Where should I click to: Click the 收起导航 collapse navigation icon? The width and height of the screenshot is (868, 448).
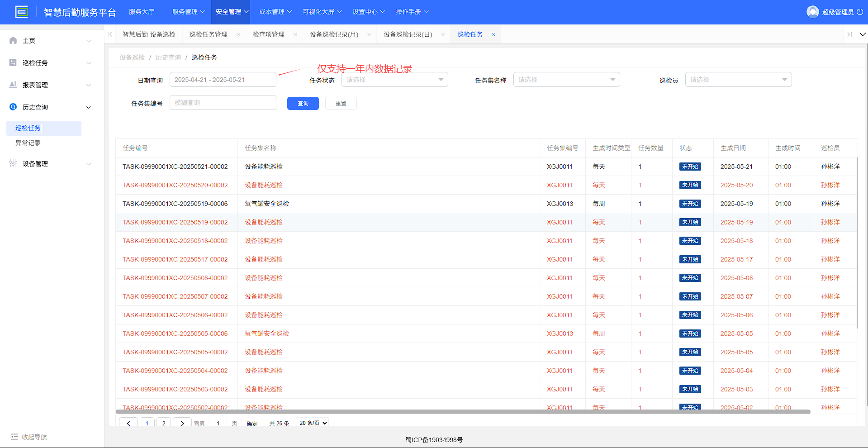point(14,437)
